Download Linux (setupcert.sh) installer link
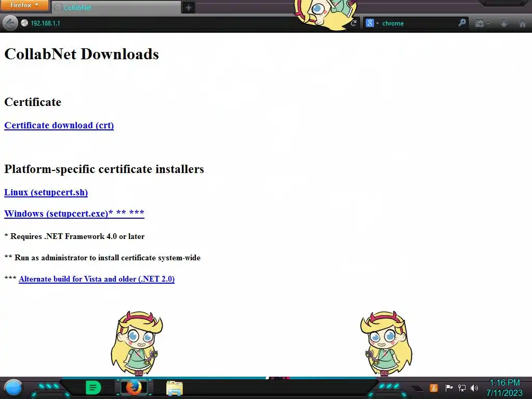532x399 pixels. [46, 192]
